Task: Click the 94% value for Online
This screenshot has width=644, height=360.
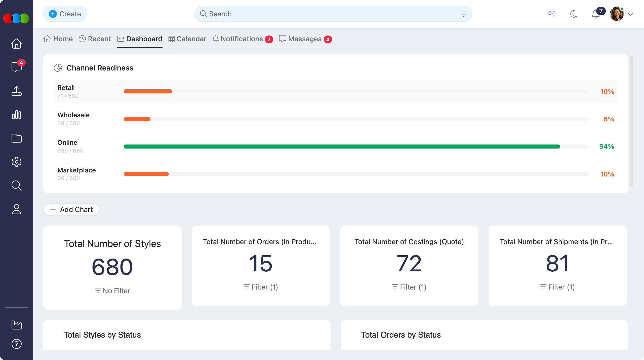Action: (x=607, y=147)
